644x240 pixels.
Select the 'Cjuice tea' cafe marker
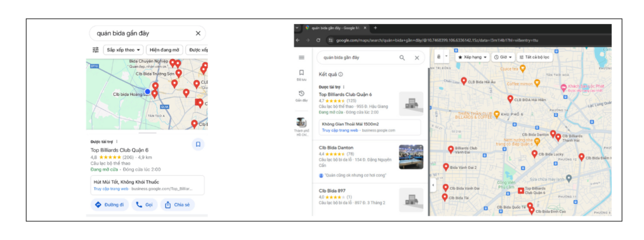[523, 69]
